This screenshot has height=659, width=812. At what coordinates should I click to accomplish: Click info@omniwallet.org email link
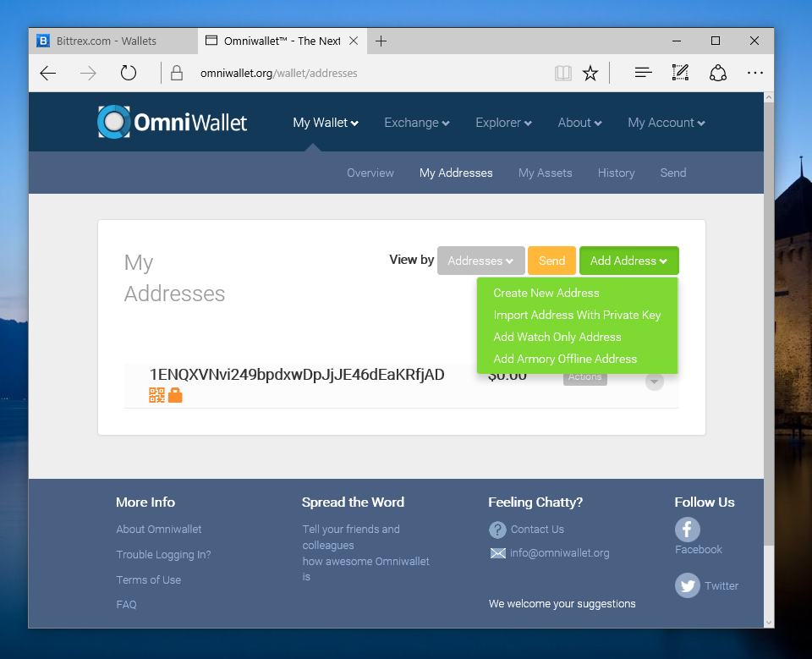(559, 553)
